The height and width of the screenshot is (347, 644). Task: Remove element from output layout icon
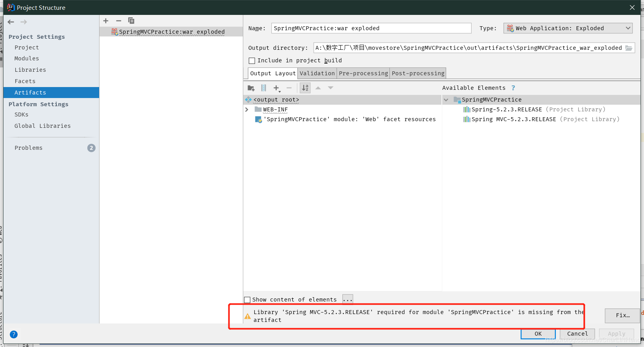tap(289, 88)
